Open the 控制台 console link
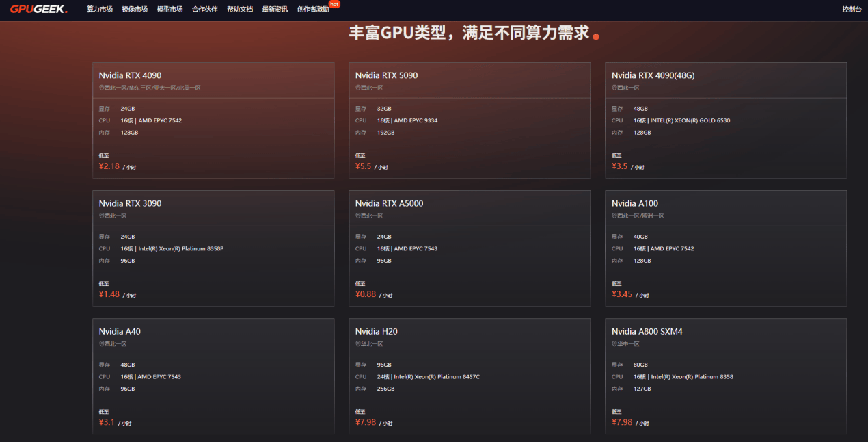Screen dimensions: 868x442 (x=852, y=10)
